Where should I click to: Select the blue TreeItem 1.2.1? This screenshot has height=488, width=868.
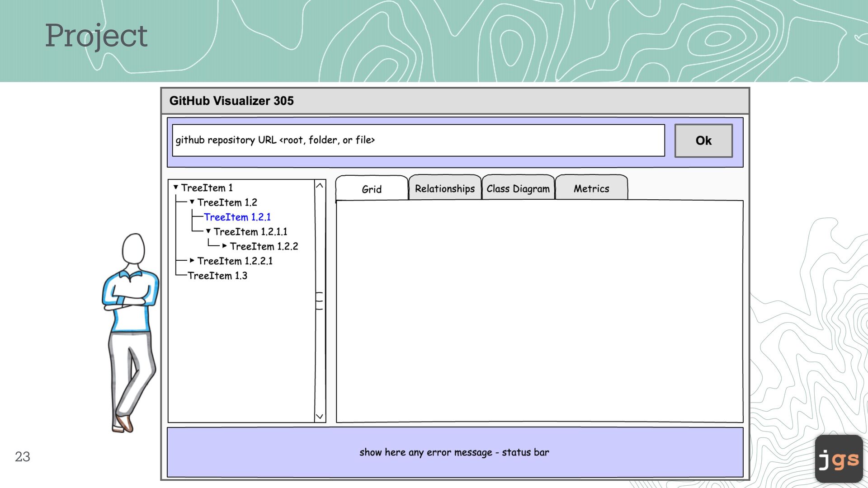pos(237,217)
